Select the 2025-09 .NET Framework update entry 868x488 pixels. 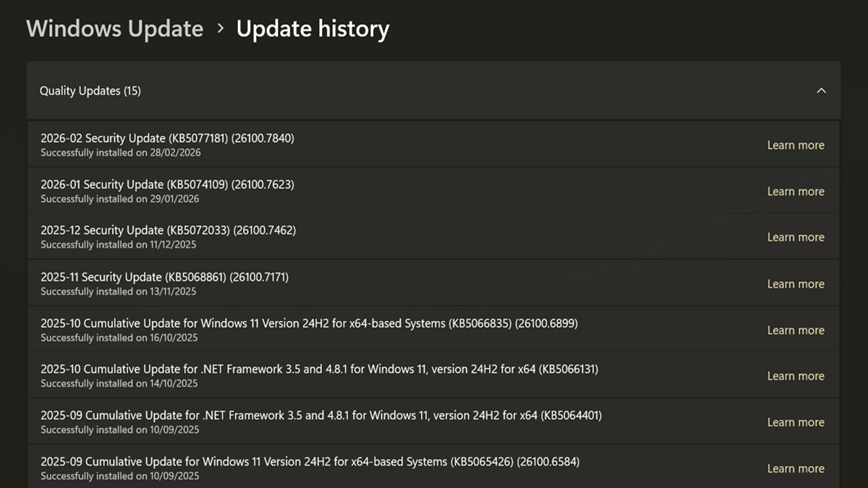pyautogui.click(x=320, y=416)
